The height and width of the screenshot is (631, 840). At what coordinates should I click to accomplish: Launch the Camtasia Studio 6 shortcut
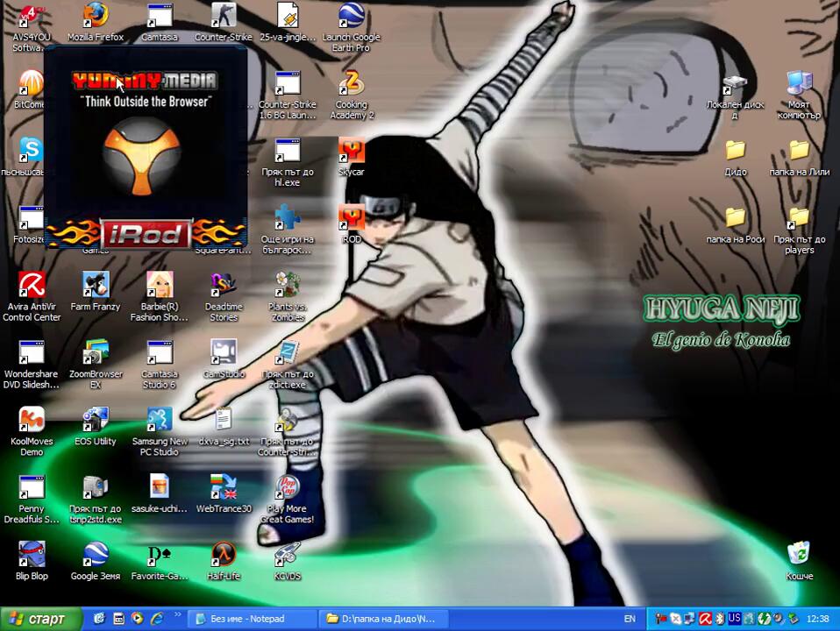[x=159, y=353]
